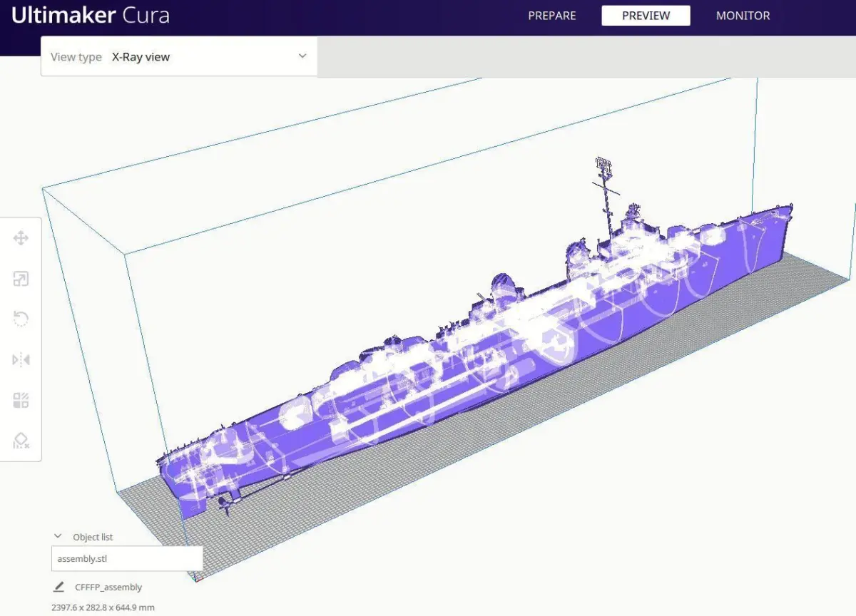This screenshot has width=856, height=616.
Task: Click the pencil icon to rename CFFFP_assembly
Action: (58, 587)
